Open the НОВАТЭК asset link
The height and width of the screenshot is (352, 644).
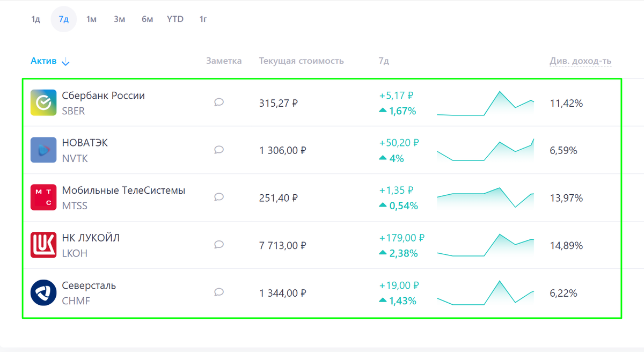(85, 143)
